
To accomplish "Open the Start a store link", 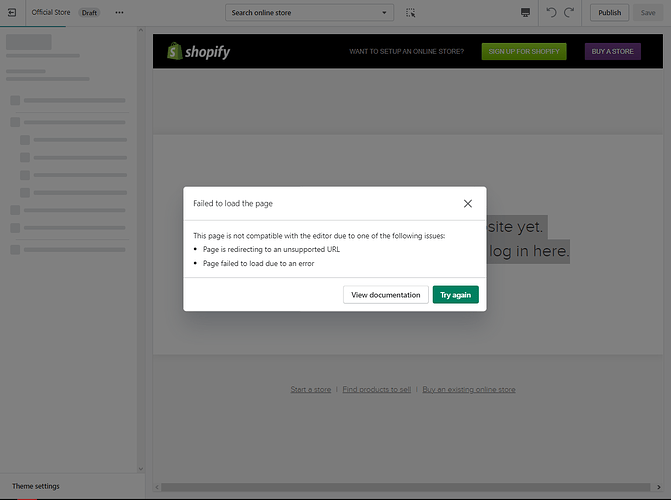I will (311, 390).
